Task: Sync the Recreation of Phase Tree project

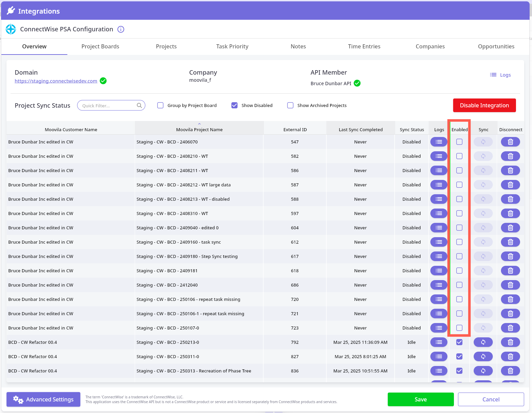Action: coord(483,371)
